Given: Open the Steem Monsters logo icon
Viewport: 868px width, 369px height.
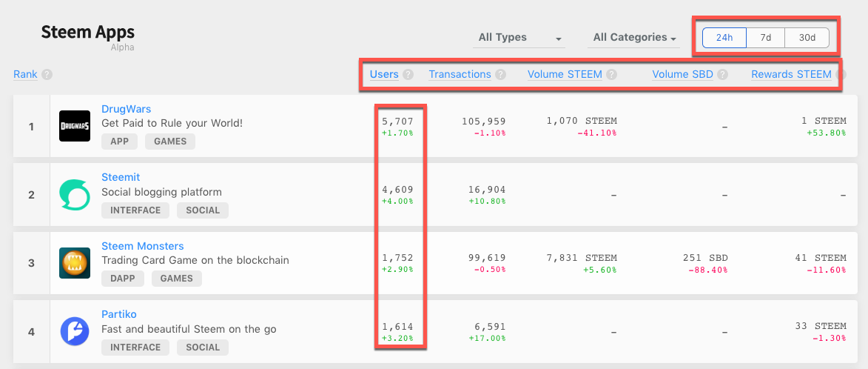Looking at the screenshot, I should tap(75, 262).
